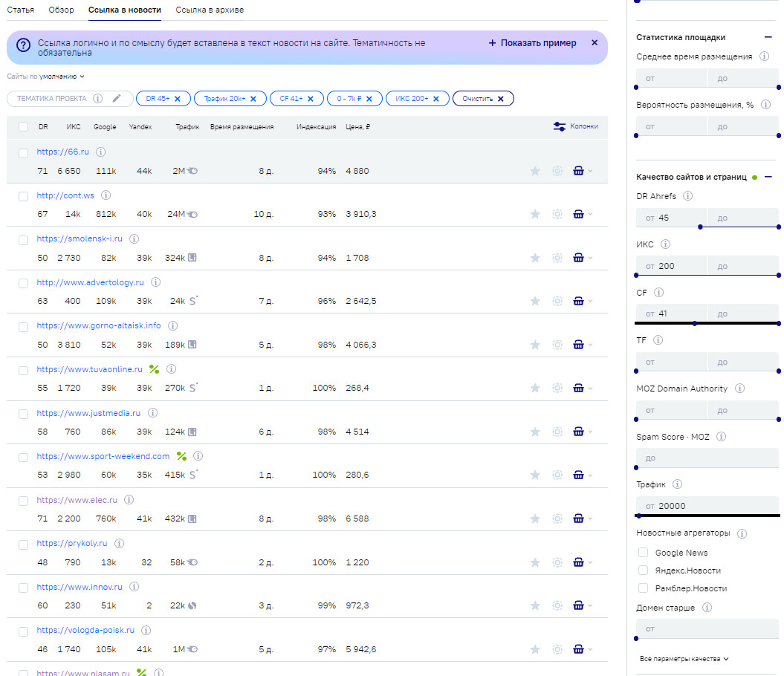
Task: Expand Все параметры качества list
Action: pyautogui.click(x=684, y=658)
